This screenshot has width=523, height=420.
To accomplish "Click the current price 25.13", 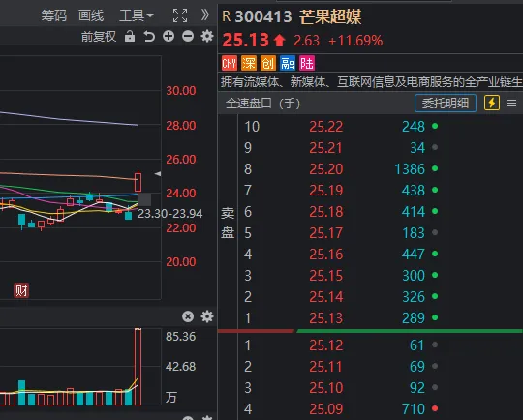I will coord(245,41).
